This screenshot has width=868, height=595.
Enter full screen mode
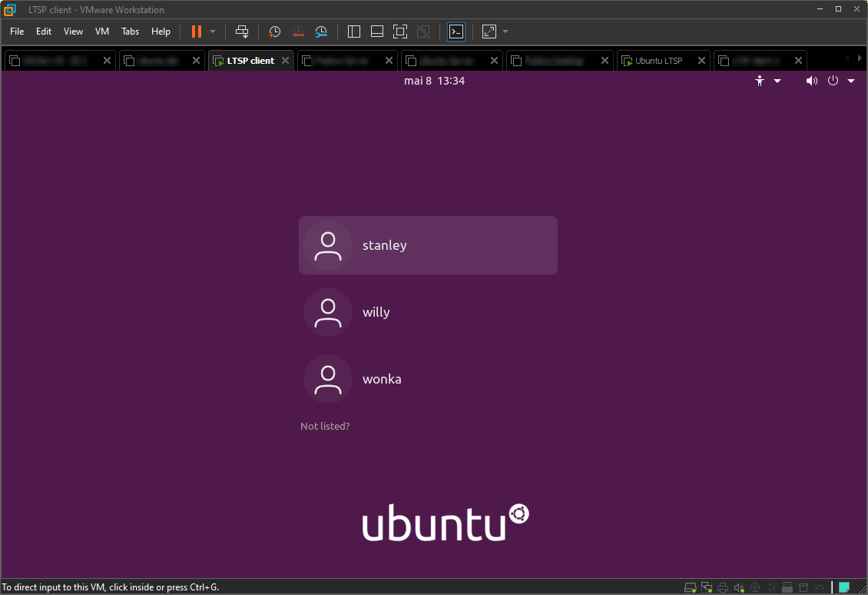[399, 32]
